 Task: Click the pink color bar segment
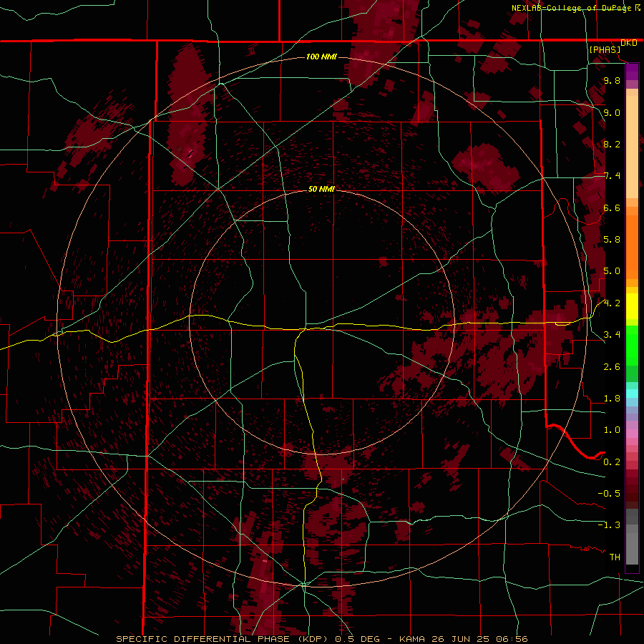(x=632, y=434)
